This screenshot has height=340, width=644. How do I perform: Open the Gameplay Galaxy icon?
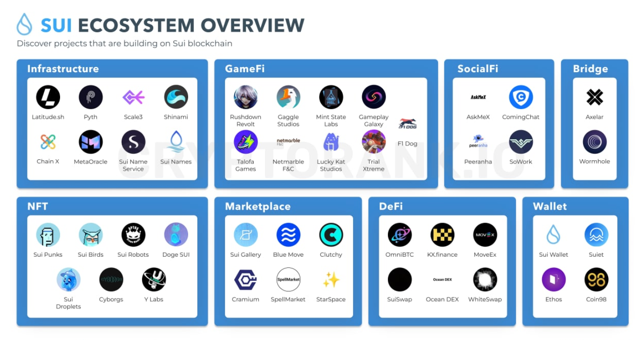pyautogui.click(x=373, y=97)
